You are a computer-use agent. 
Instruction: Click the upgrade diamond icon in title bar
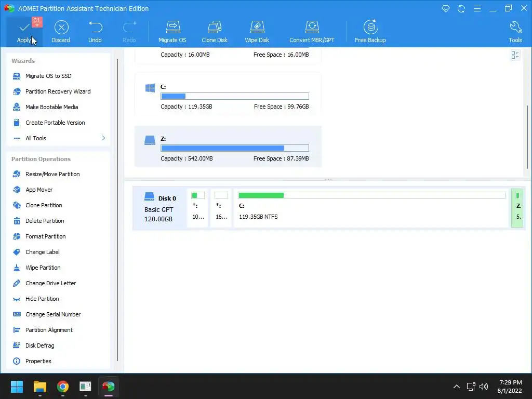(x=445, y=8)
